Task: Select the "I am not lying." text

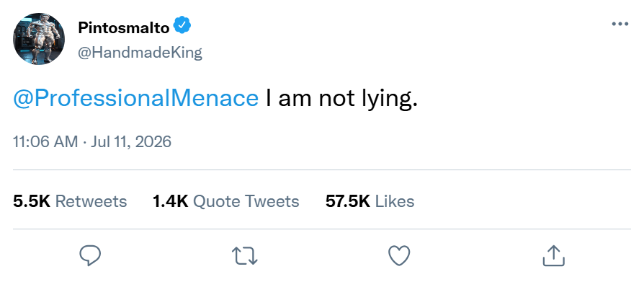Action: (341, 99)
